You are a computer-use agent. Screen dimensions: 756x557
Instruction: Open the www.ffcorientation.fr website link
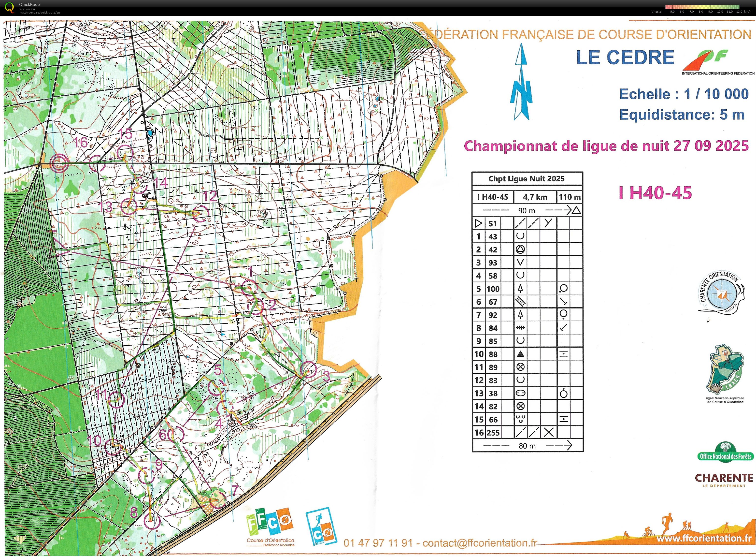tap(704, 539)
